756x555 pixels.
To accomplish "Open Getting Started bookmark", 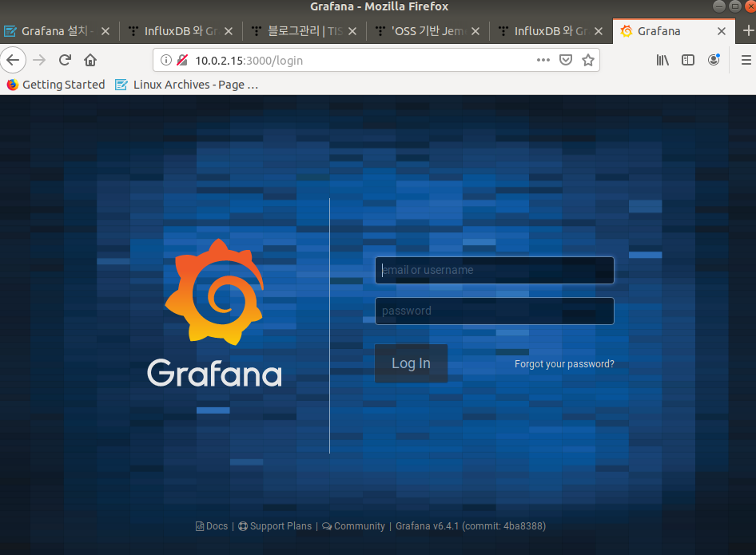I will click(x=56, y=85).
